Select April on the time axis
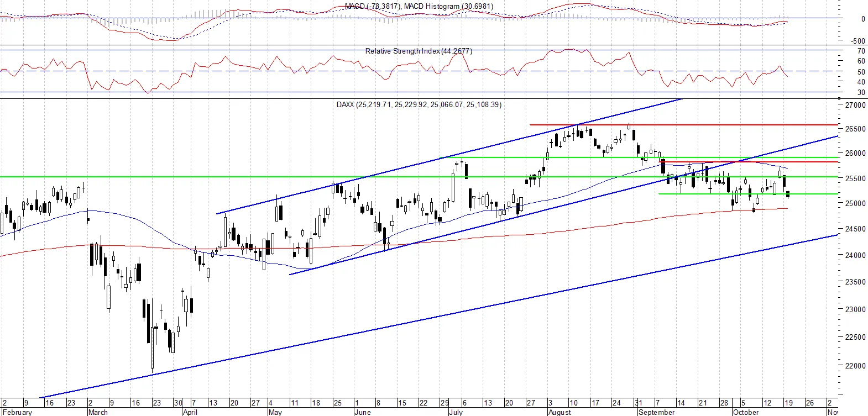 pyautogui.click(x=190, y=412)
